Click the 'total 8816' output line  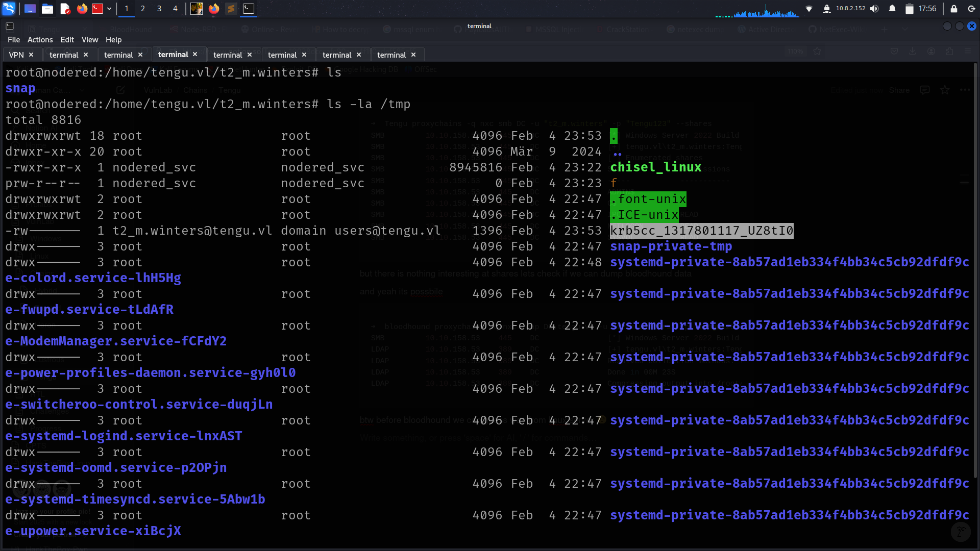[x=43, y=120]
